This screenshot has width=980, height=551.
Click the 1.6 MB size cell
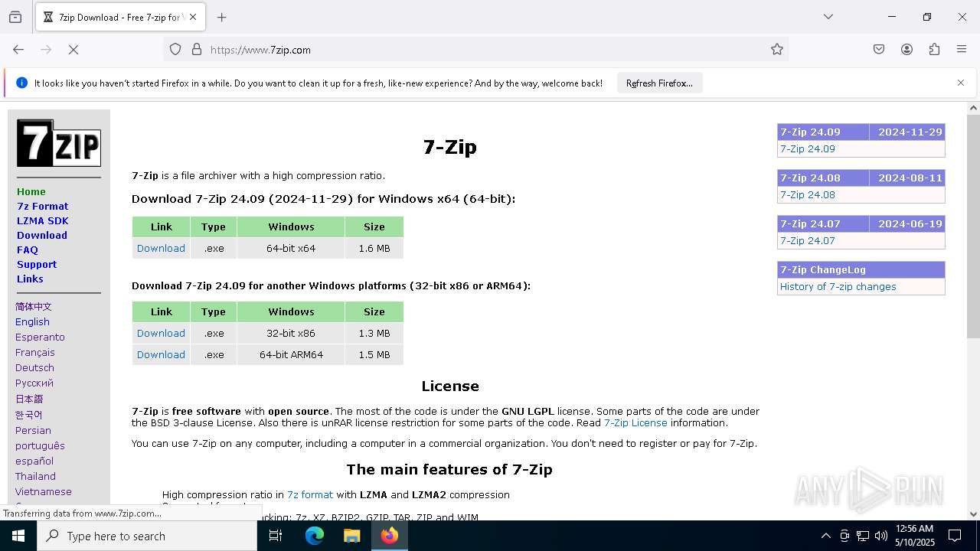374,248
